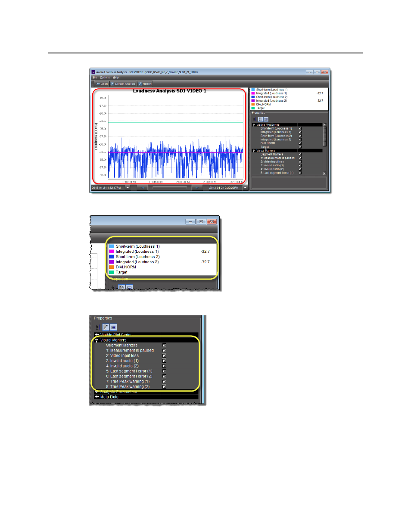Screen dimensions: 411x532
Task: Click the up arrow on the Properties scrollbar
Action: [324, 124]
